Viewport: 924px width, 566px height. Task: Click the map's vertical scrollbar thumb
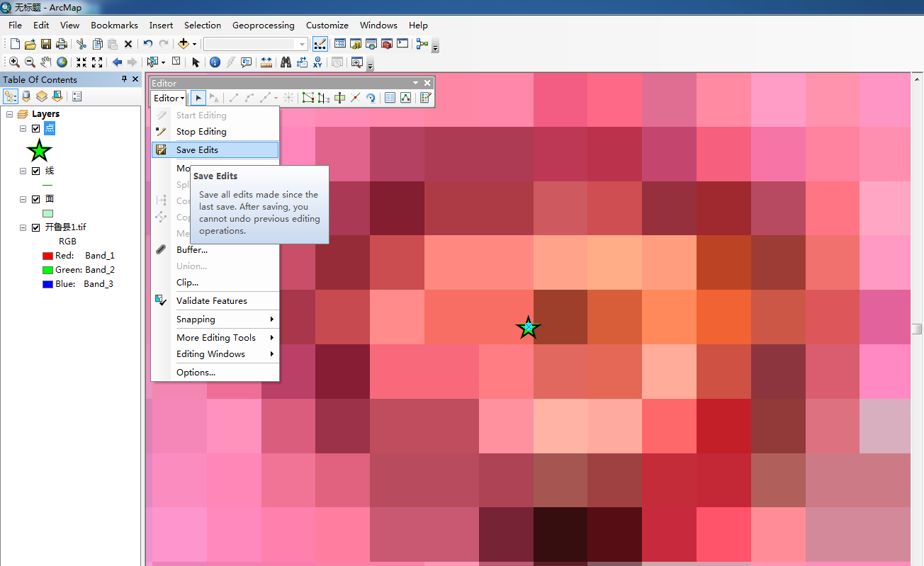tap(918, 330)
